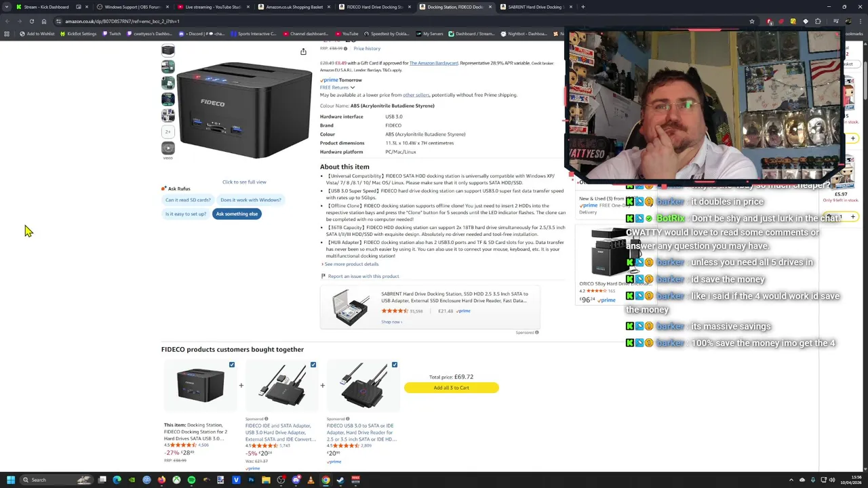
Task: Click Add all 3 to Cart button
Action: coord(451,388)
